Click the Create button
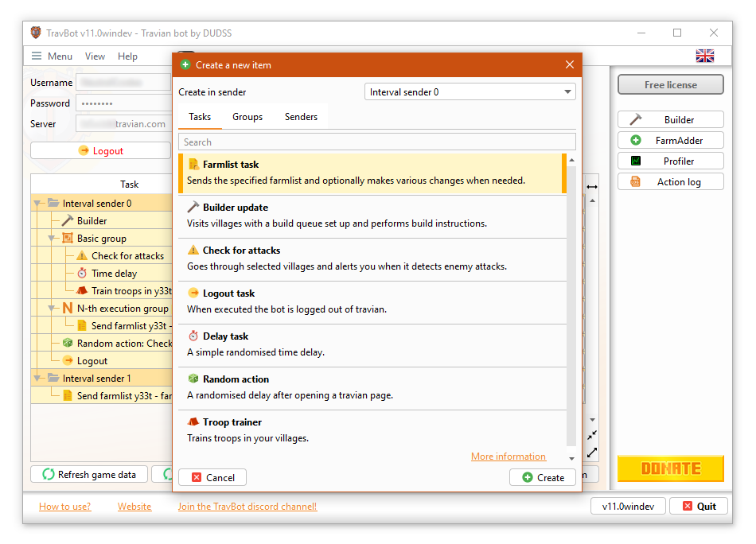This screenshot has width=756, height=544. (543, 477)
